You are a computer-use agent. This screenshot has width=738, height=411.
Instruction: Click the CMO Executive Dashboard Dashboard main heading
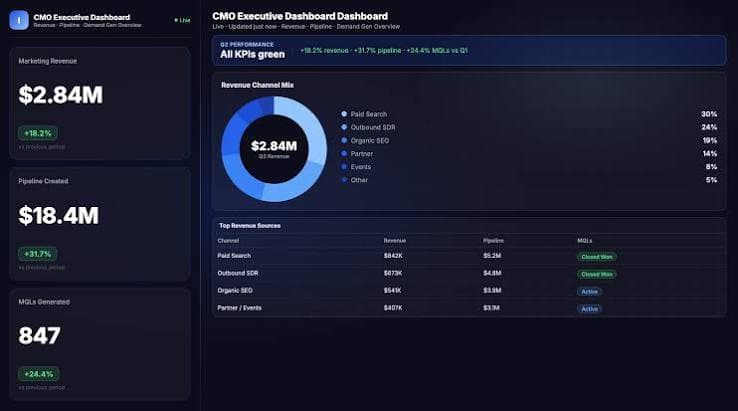(300, 16)
